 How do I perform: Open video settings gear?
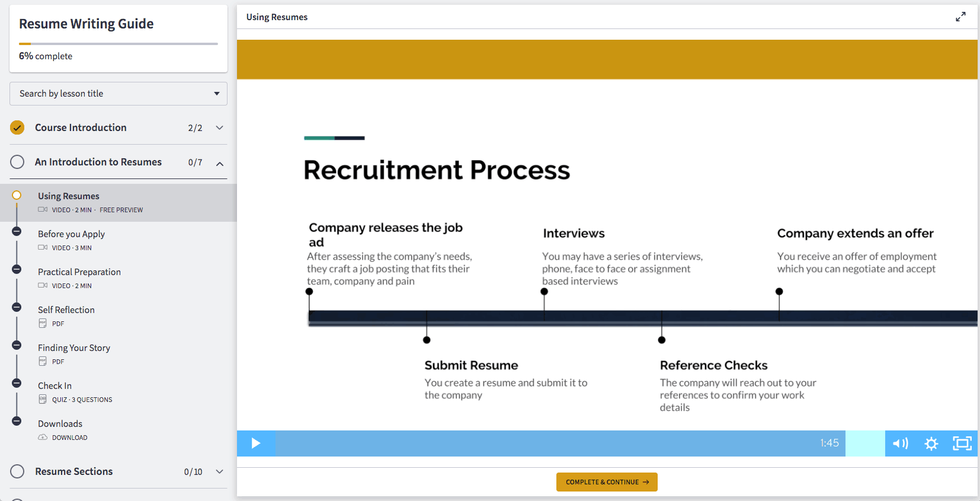[931, 443]
